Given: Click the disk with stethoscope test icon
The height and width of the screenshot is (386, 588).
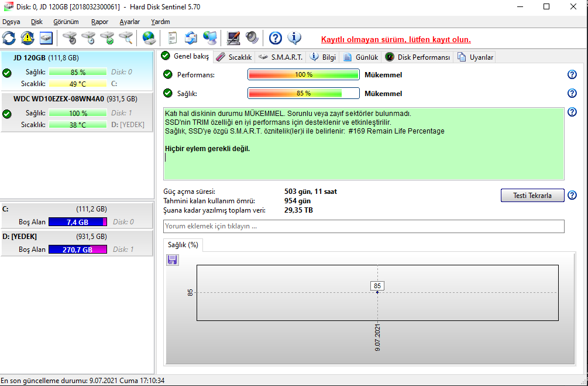Looking at the screenshot, I should tap(70, 38).
